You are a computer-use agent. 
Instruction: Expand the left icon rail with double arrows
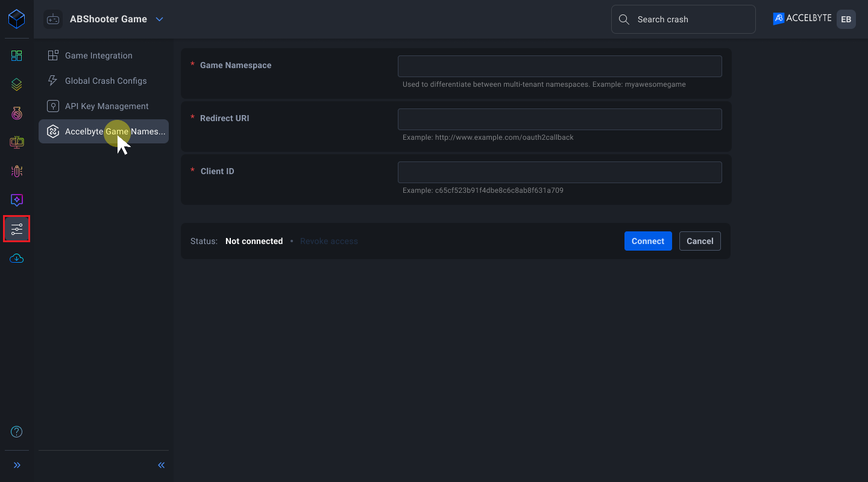pos(17,465)
